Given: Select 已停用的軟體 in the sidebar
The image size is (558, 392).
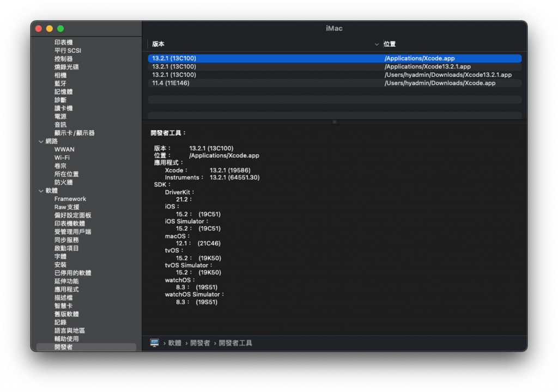Looking at the screenshot, I should point(72,273).
